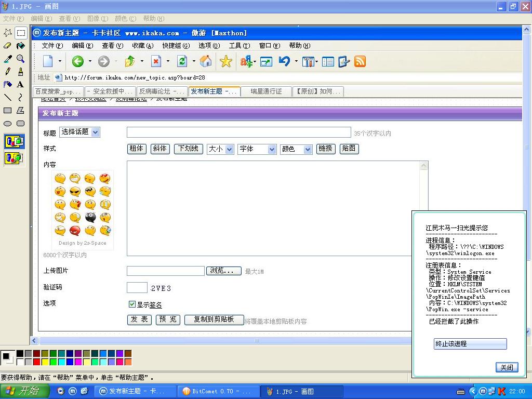Select the rounded rectangle tool

click(21, 124)
